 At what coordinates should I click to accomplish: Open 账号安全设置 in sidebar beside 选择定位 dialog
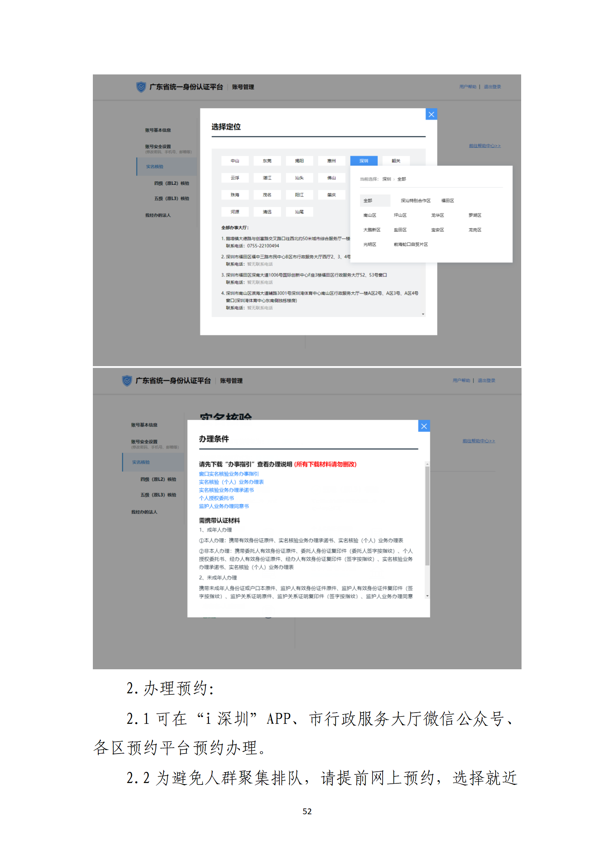click(x=158, y=147)
